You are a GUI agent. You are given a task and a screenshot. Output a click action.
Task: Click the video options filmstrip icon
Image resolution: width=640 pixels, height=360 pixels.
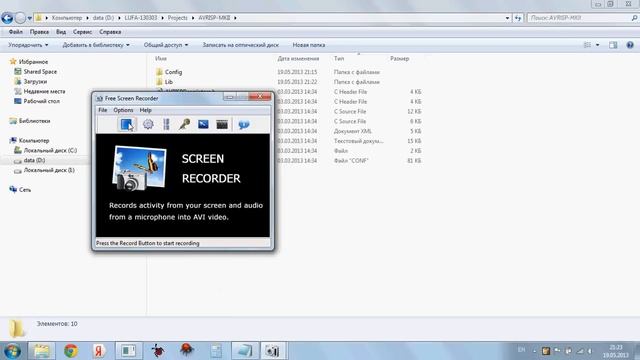[x=166, y=124]
